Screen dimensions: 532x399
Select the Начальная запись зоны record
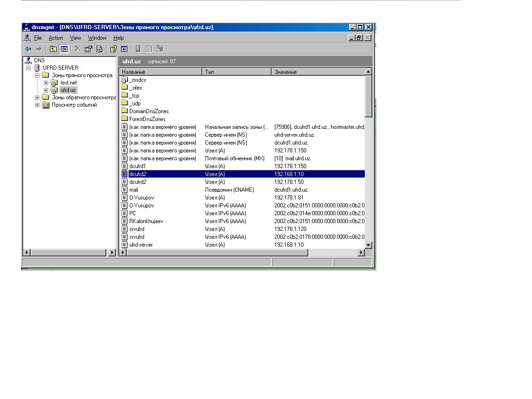[x=242, y=127]
